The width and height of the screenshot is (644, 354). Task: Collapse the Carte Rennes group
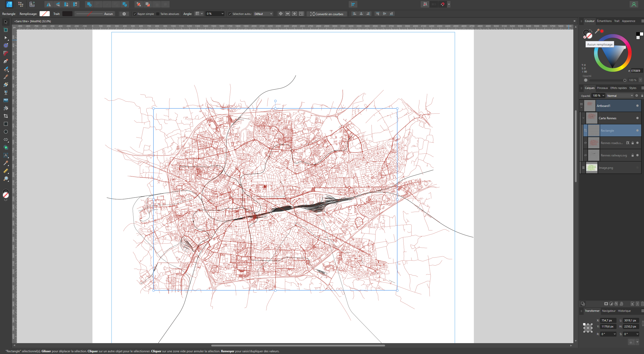click(583, 118)
